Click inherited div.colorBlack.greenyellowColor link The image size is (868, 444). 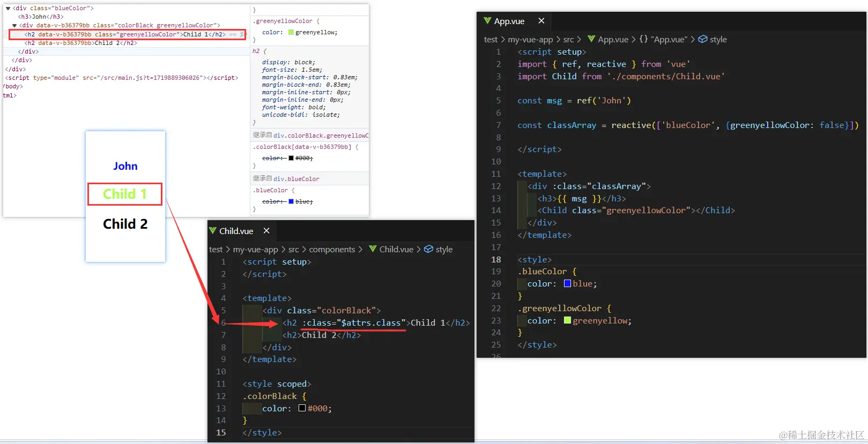321,136
